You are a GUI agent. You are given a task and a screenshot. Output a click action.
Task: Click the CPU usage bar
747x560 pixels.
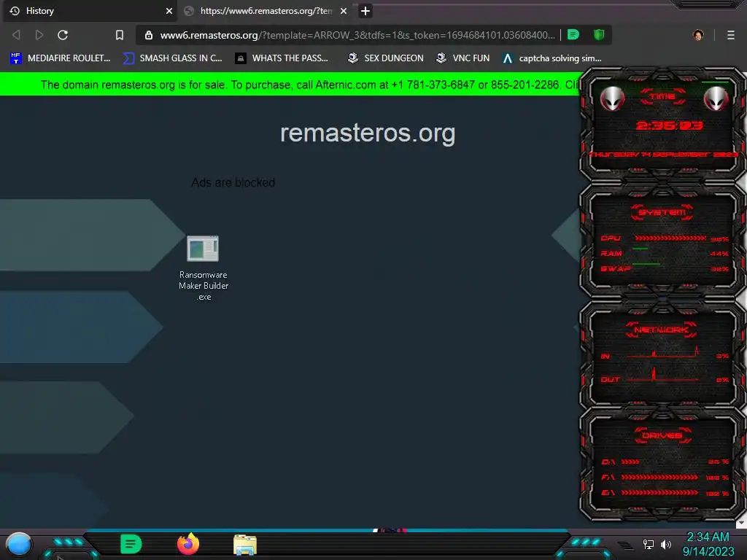pos(670,238)
